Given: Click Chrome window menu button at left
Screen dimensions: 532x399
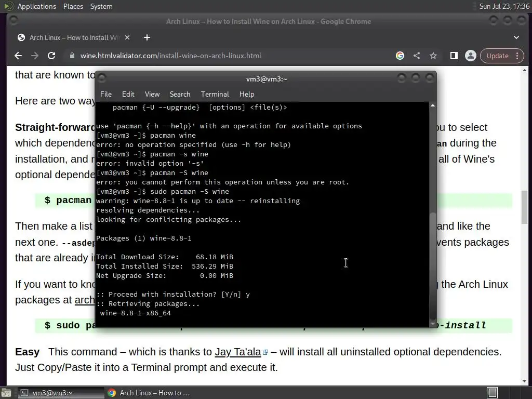Looking at the screenshot, I should (14, 21).
